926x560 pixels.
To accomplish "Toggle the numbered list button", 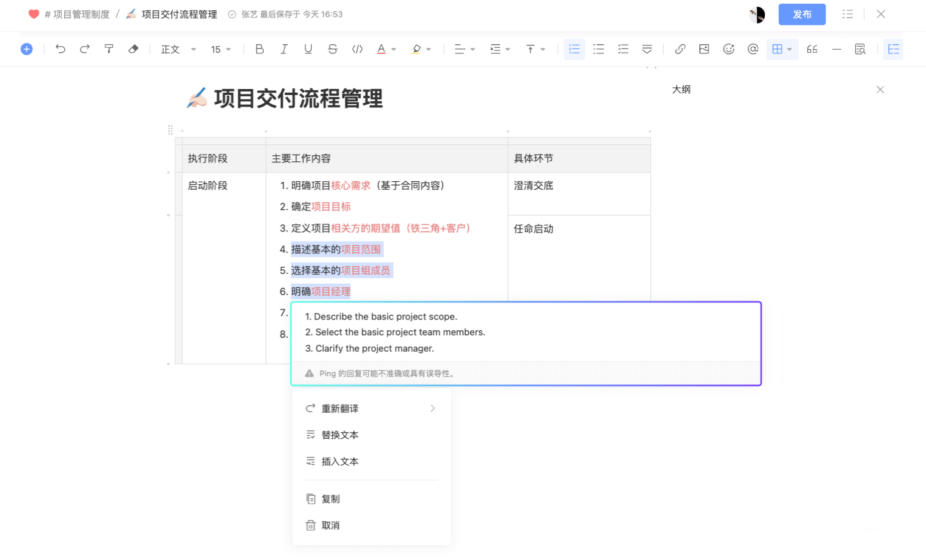I will point(575,49).
